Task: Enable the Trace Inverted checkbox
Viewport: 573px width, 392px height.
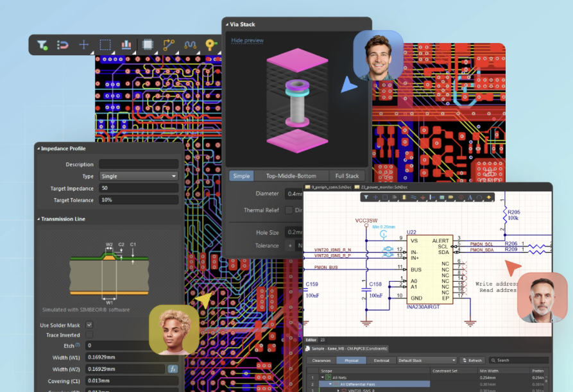Action: tap(89, 334)
